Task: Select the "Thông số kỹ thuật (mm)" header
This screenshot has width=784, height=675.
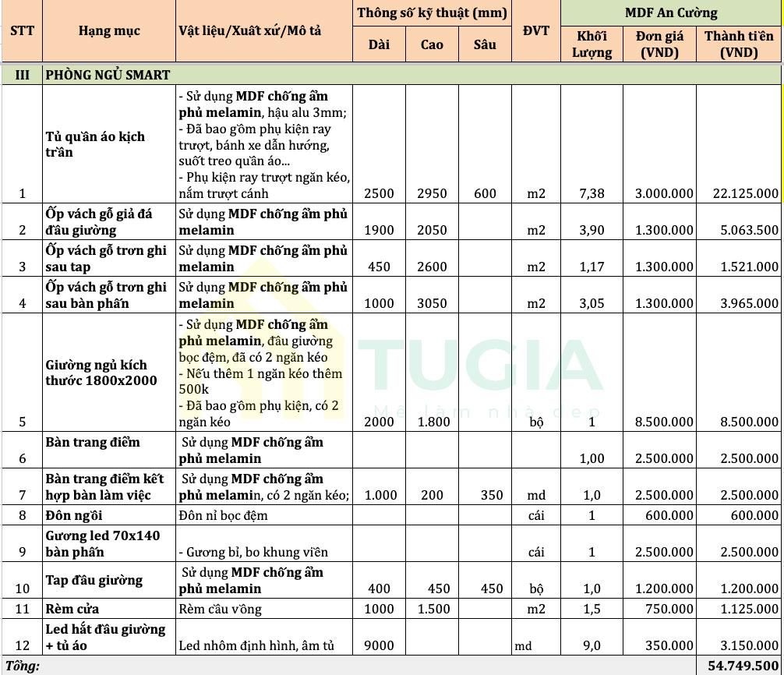Action: point(432,13)
